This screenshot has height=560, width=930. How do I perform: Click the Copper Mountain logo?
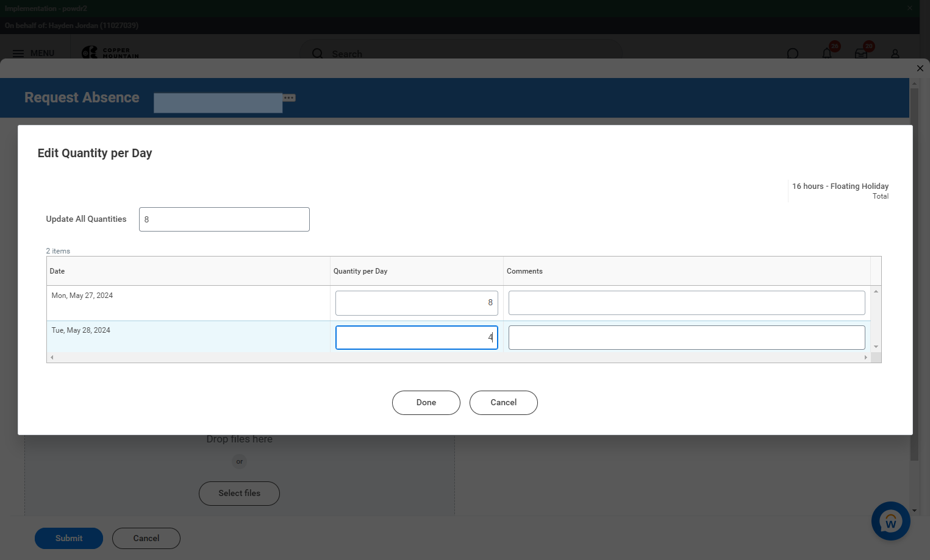click(x=110, y=53)
